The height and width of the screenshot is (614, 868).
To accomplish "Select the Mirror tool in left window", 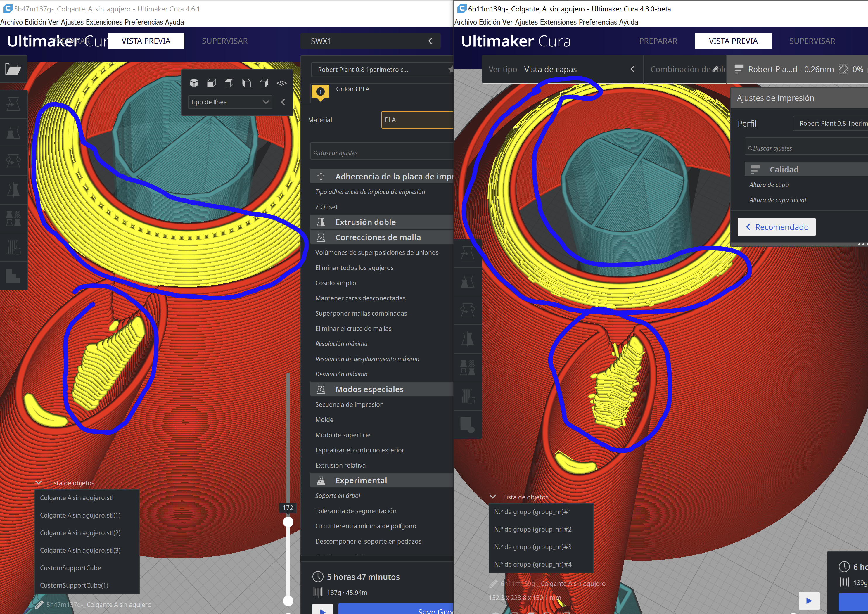I will 13,190.
